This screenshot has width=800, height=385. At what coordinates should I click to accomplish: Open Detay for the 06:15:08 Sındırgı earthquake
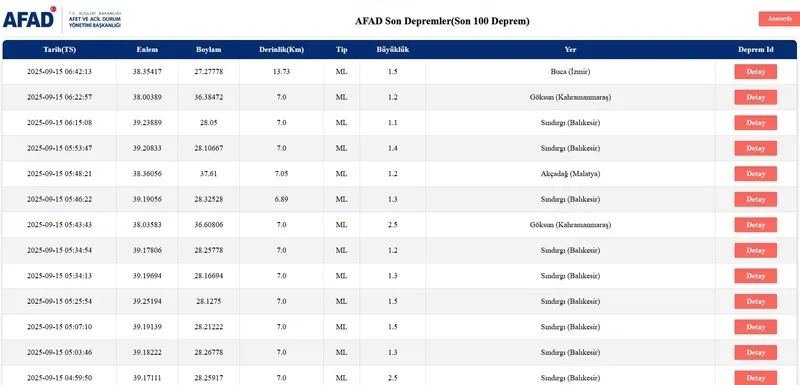pos(756,122)
